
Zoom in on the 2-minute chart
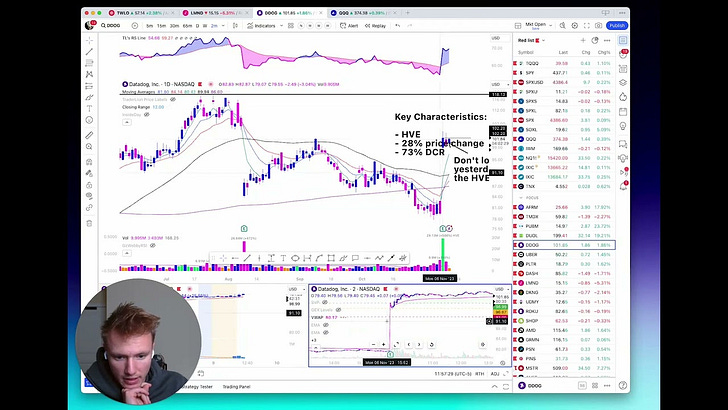point(384,345)
